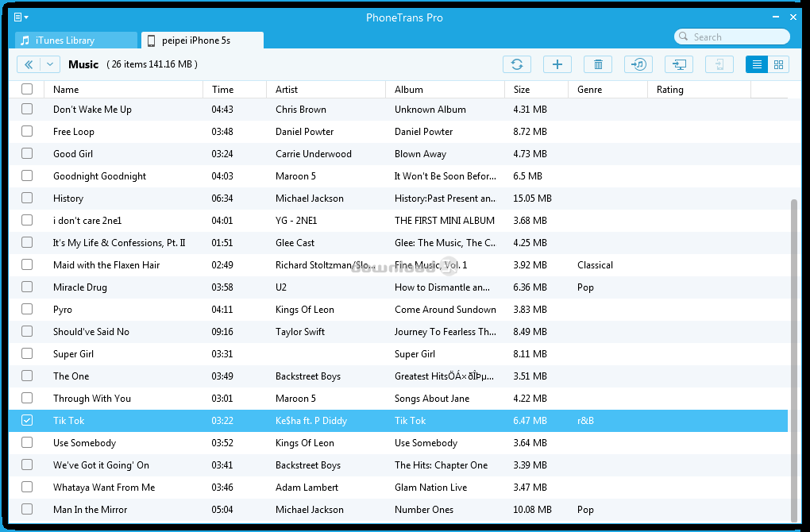The image size is (810, 532).
Task: Click the transfer to iTunes icon
Action: [x=638, y=64]
